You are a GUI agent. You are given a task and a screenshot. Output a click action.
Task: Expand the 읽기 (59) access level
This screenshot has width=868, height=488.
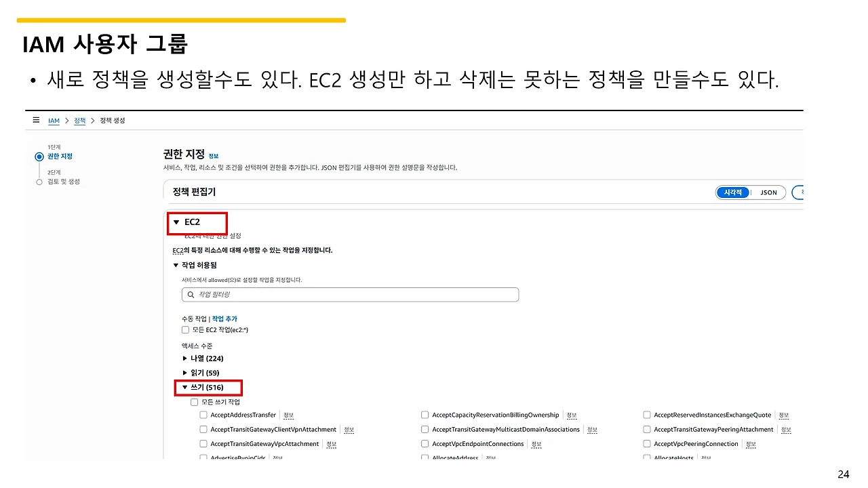[185, 373]
